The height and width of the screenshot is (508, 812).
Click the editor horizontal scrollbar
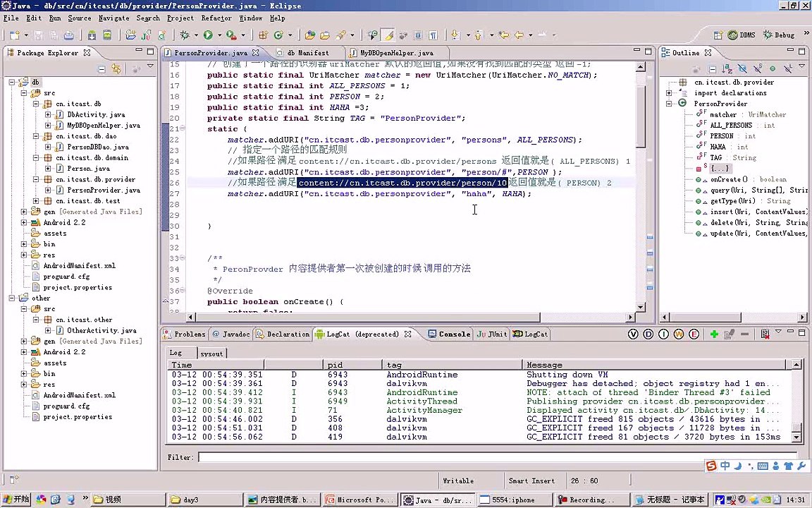[410, 317]
